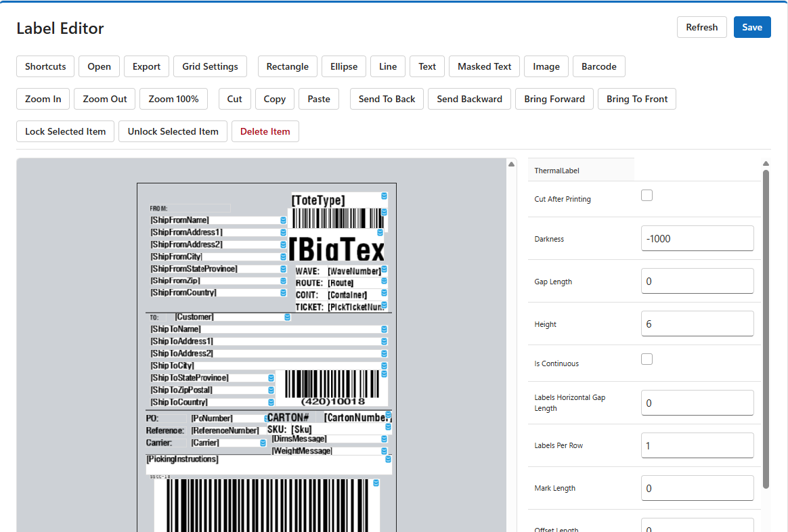Choose the Ellipse tool button
The width and height of the screenshot is (788, 532).
click(344, 66)
